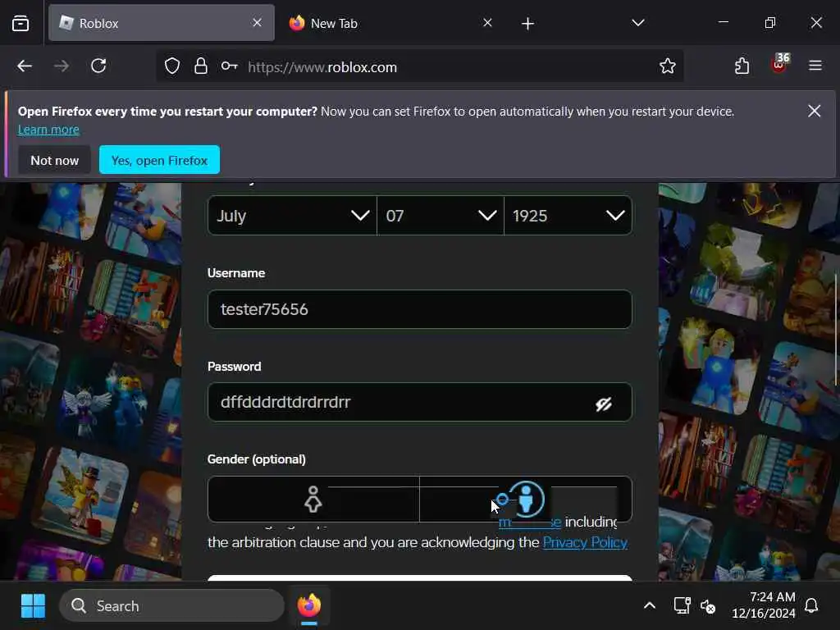This screenshot has width=840, height=630.
Task: Open Firefox from the taskbar
Action: pos(309,606)
